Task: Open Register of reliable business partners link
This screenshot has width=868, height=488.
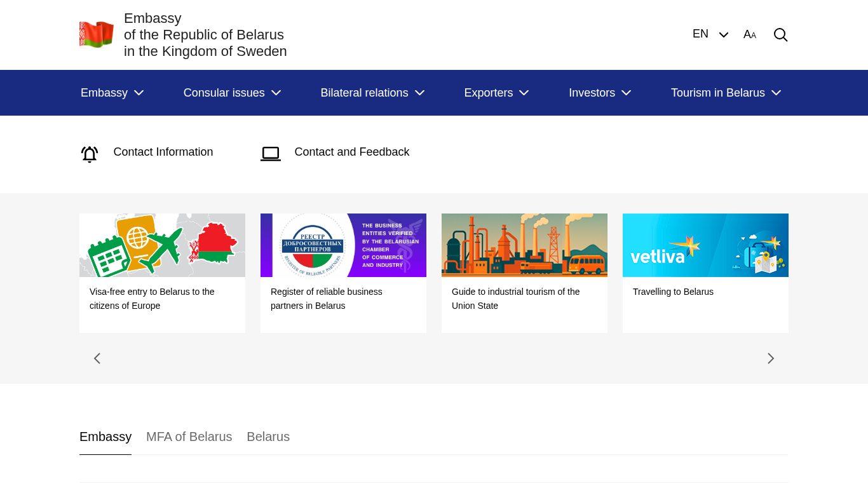Action: pyautogui.click(x=327, y=299)
